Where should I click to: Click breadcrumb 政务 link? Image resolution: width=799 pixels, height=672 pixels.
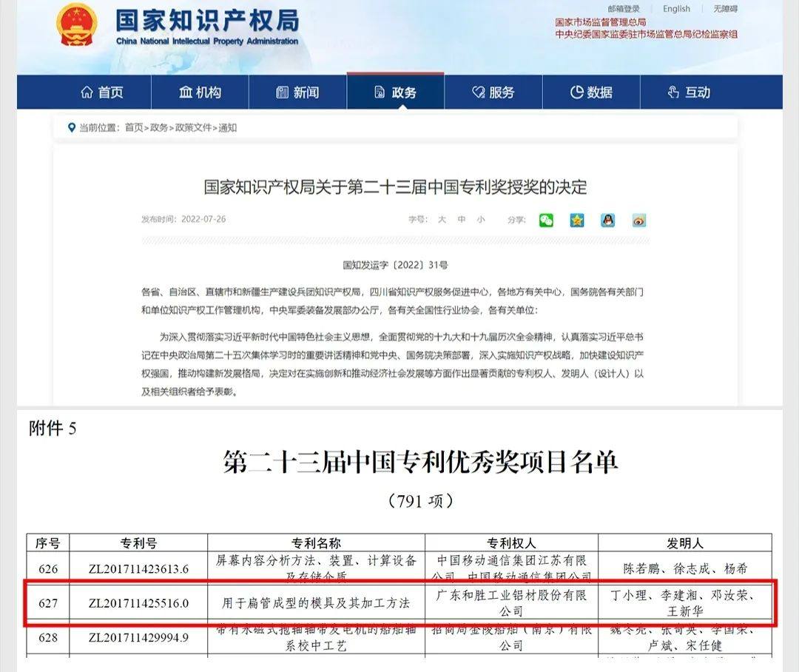tap(158, 127)
